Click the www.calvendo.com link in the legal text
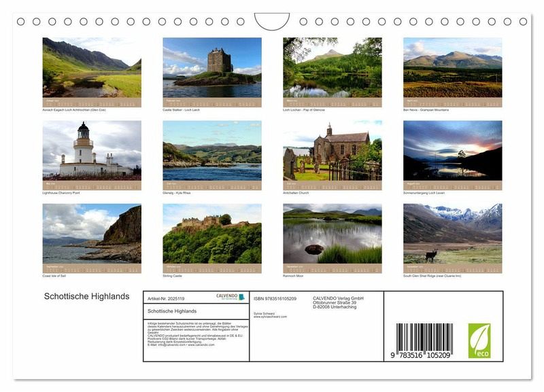544x392 pixels. [x=201, y=345]
